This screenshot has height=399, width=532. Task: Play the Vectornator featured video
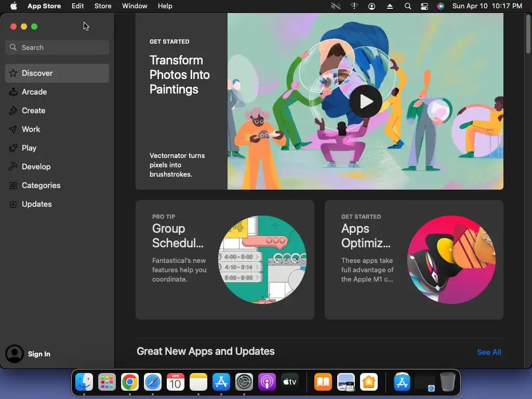(x=366, y=101)
